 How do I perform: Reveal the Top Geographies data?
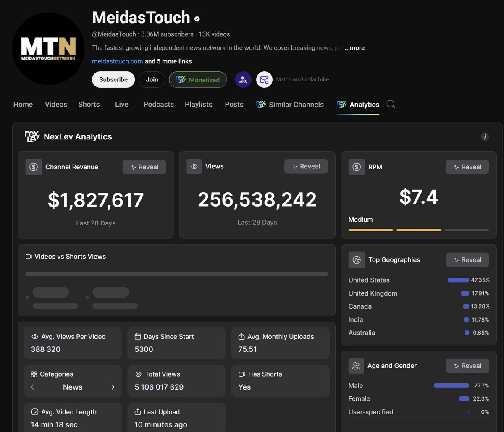pos(467,260)
